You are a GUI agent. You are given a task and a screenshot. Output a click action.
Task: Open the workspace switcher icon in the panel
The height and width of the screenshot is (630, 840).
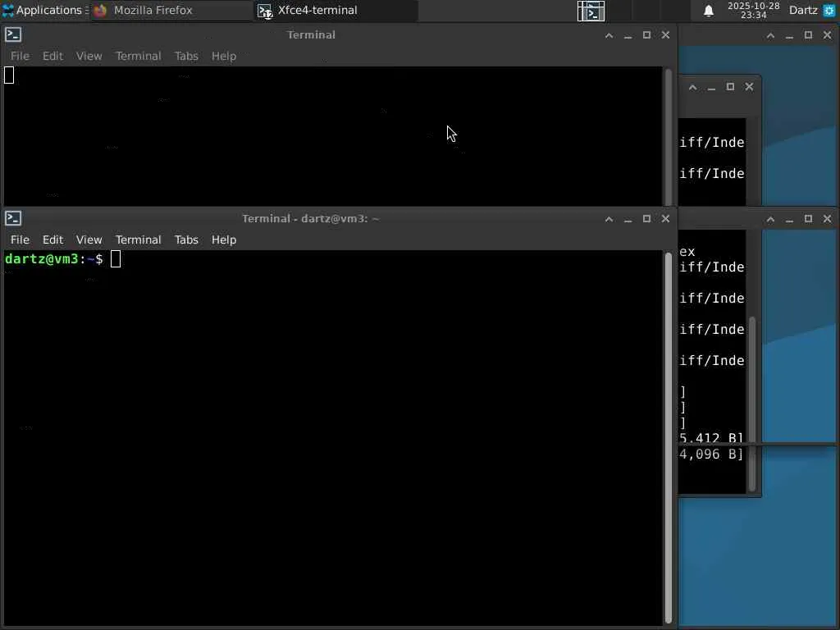click(x=591, y=11)
